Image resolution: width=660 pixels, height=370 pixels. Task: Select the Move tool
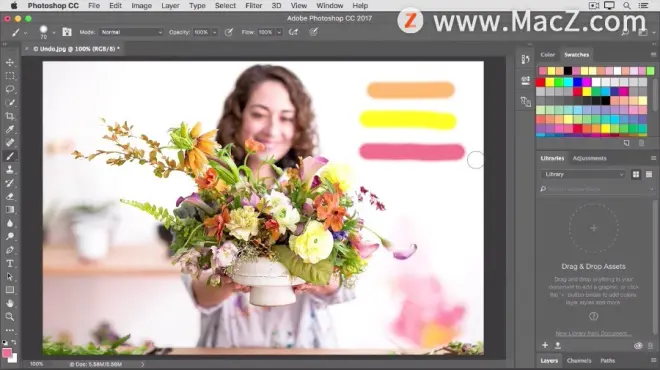click(10, 62)
